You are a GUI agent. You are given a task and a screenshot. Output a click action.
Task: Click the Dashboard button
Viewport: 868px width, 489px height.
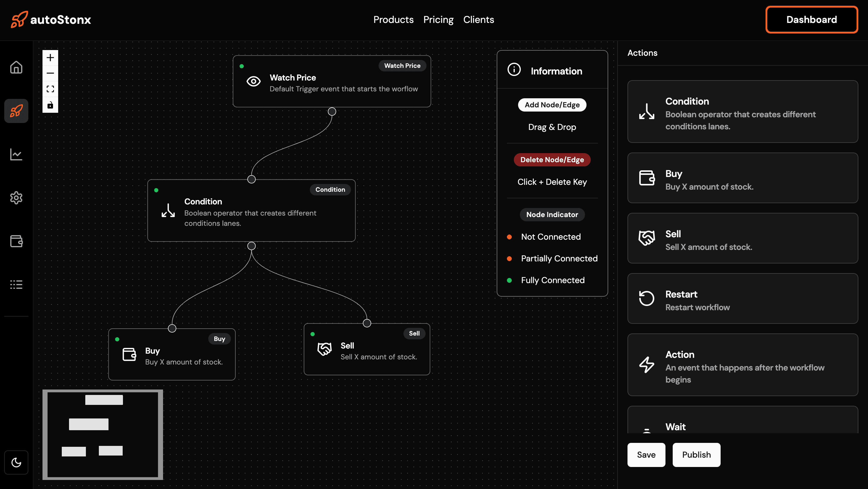pos(811,20)
